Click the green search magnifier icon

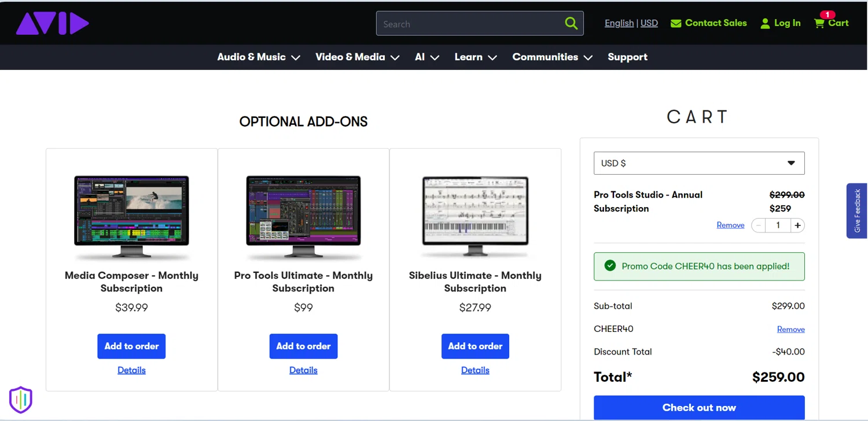(x=571, y=23)
